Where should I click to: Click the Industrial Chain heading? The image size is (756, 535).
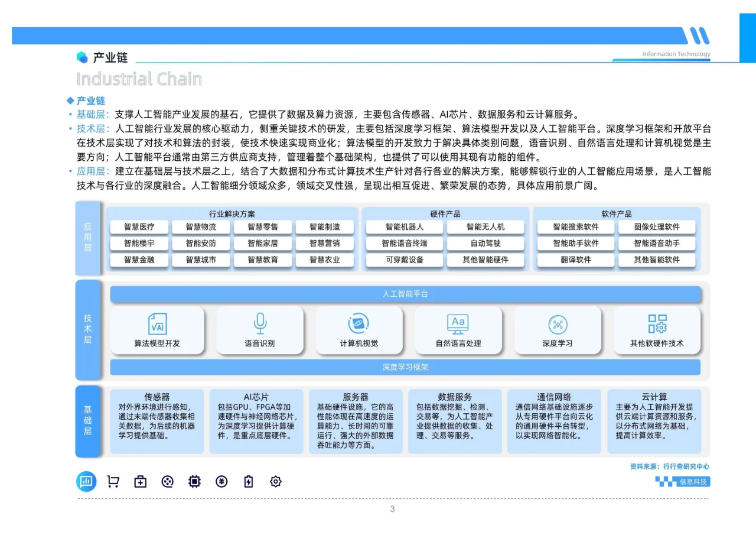(139, 79)
